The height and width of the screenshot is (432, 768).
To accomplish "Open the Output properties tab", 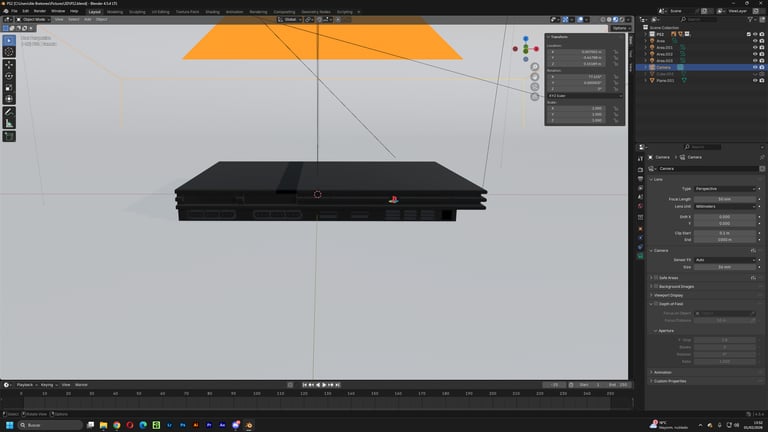I will pyautogui.click(x=640, y=179).
